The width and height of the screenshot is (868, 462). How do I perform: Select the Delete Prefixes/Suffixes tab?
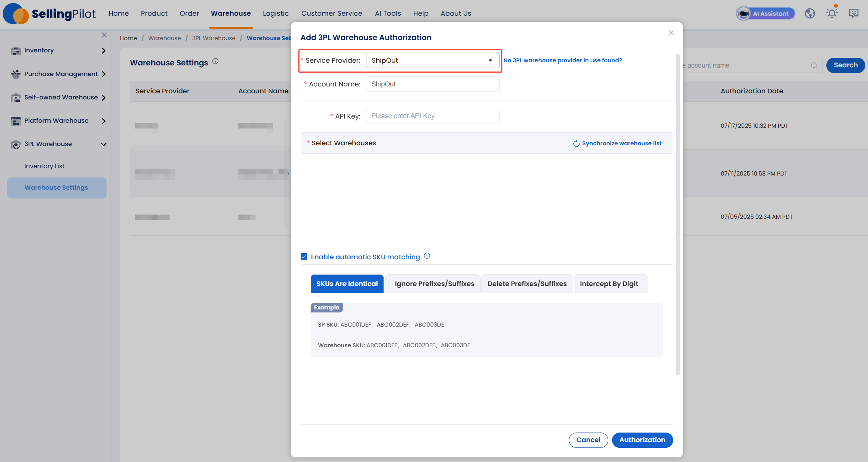pyautogui.click(x=527, y=284)
